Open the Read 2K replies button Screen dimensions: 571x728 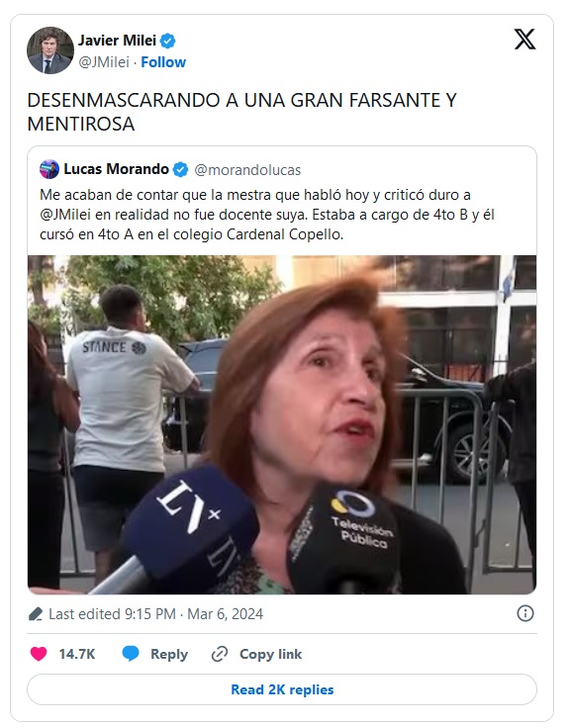[282, 689]
